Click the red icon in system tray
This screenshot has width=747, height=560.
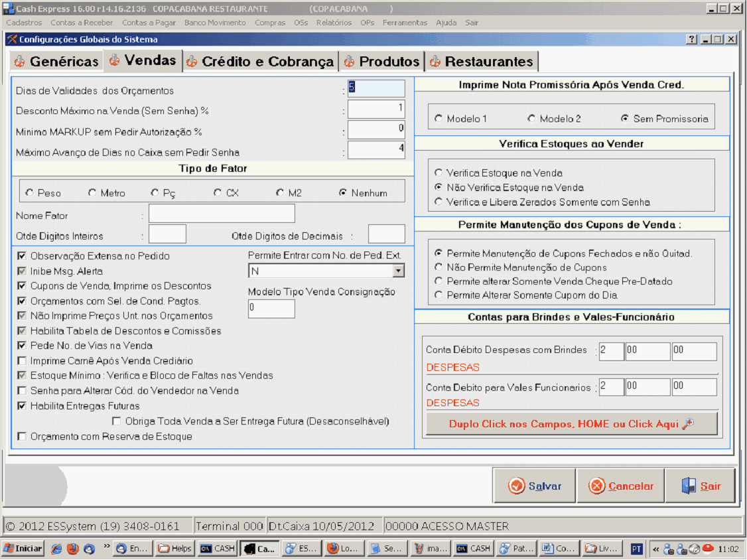pyautogui.click(x=707, y=549)
